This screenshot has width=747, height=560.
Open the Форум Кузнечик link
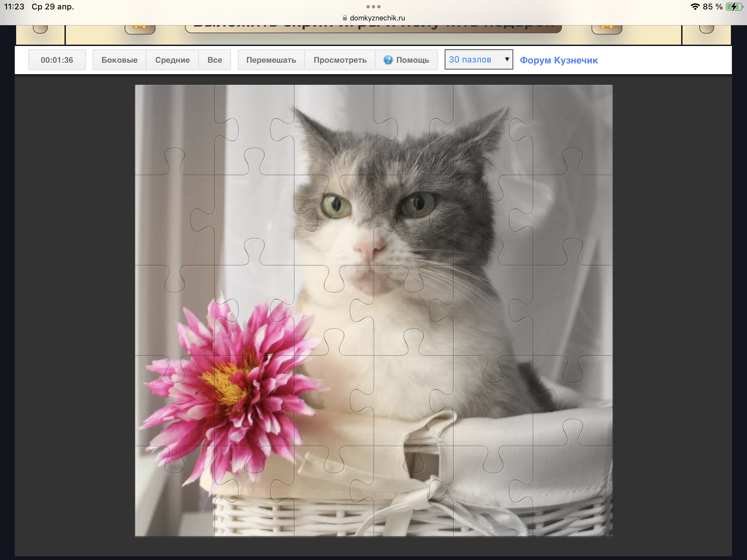[x=559, y=60]
